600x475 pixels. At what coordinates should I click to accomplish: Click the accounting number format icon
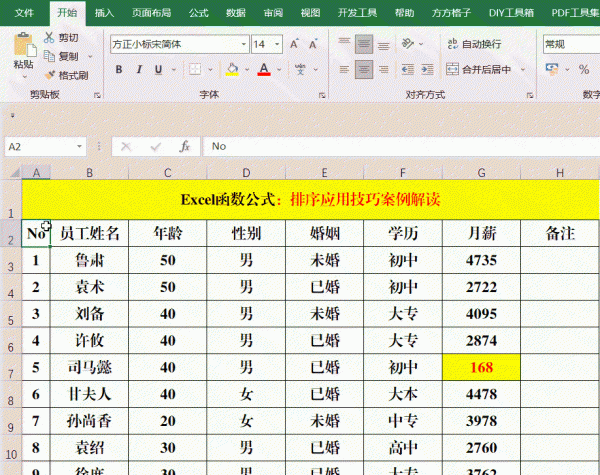coord(552,69)
